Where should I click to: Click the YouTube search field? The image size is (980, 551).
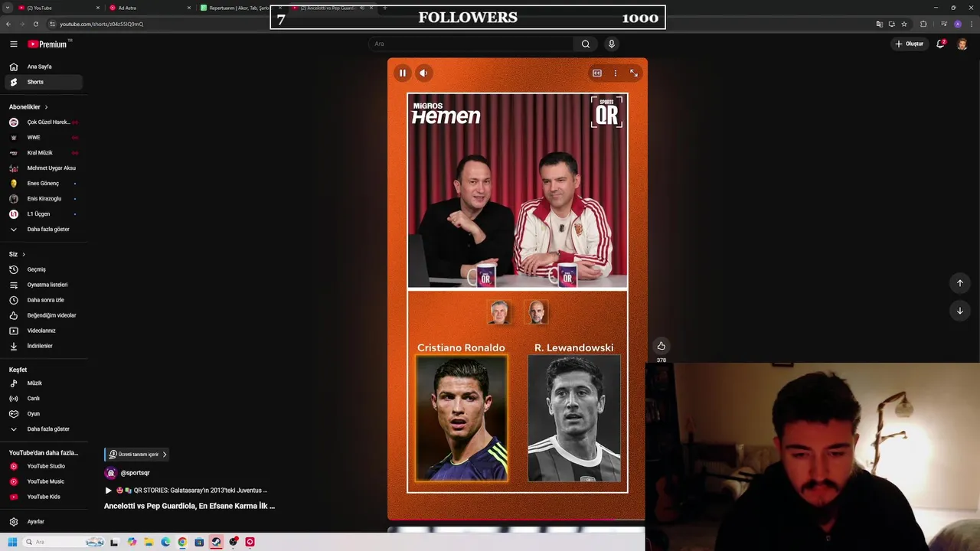pyautogui.click(x=471, y=44)
